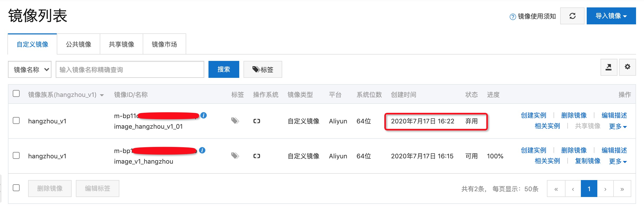
Task: Open the 镜像使用须知 help link
Action: pos(533,16)
